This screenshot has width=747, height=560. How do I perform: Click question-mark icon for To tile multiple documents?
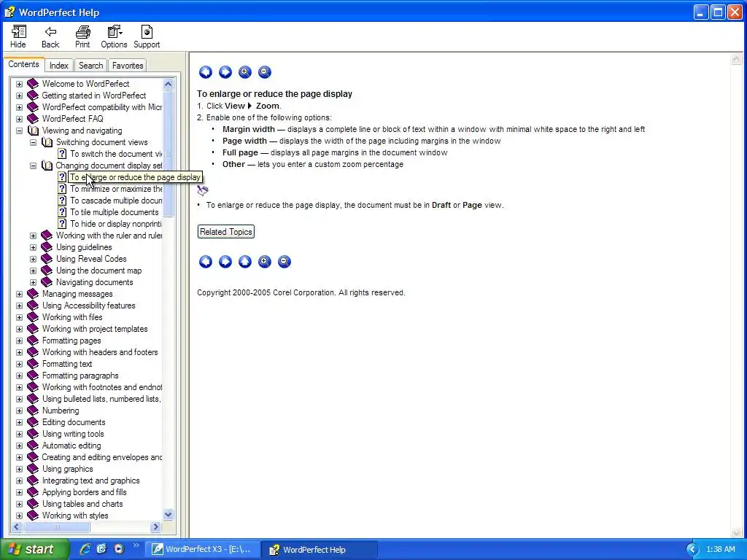pyautogui.click(x=62, y=212)
